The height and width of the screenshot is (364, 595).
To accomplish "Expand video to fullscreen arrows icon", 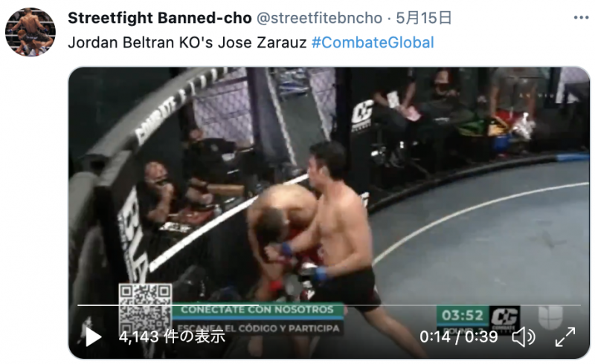I will [565, 337].
